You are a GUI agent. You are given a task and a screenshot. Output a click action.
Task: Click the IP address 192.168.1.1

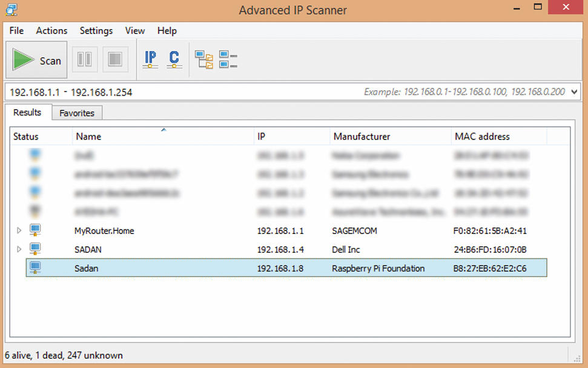tap(280, 231)
